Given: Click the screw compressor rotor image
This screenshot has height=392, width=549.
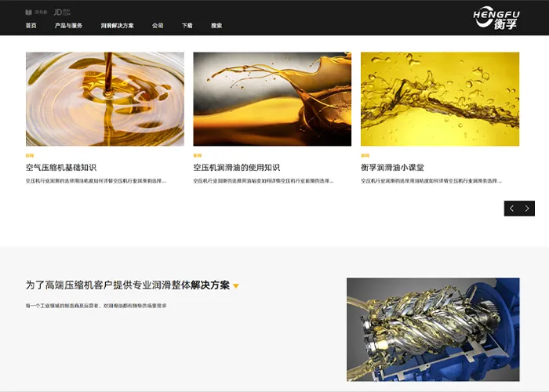Looking at the screenshot, I should pos(433,329).
